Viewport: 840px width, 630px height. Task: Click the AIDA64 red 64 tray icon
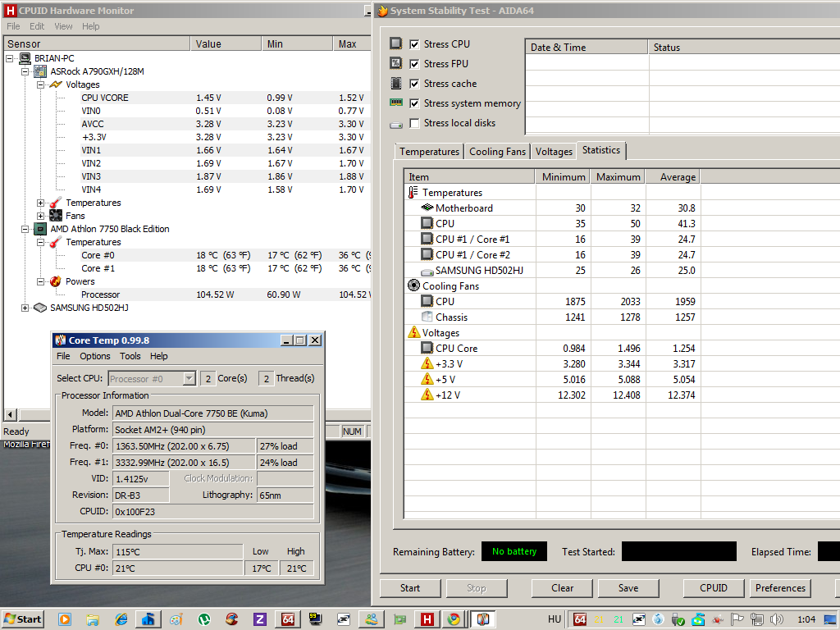(580, 619)
